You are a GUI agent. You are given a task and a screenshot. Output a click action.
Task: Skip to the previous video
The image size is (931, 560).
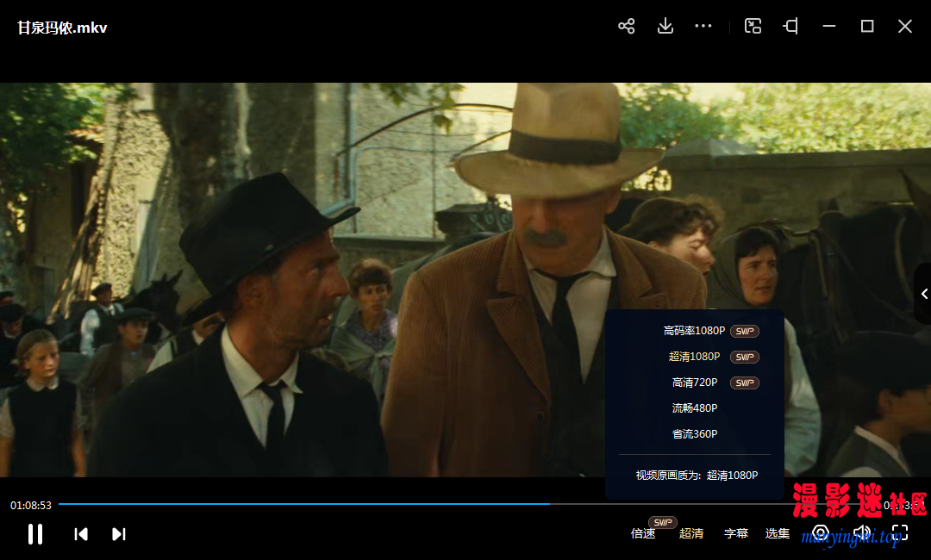coord(81,534)
